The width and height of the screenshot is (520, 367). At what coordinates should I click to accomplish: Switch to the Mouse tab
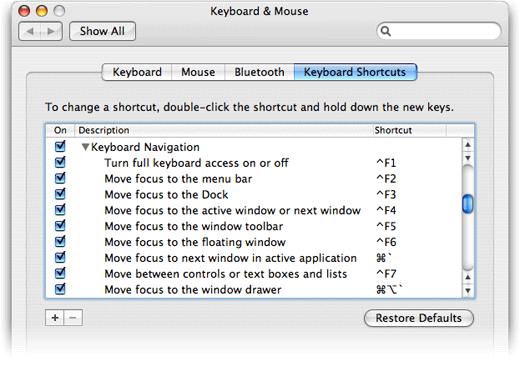point(198,72)
